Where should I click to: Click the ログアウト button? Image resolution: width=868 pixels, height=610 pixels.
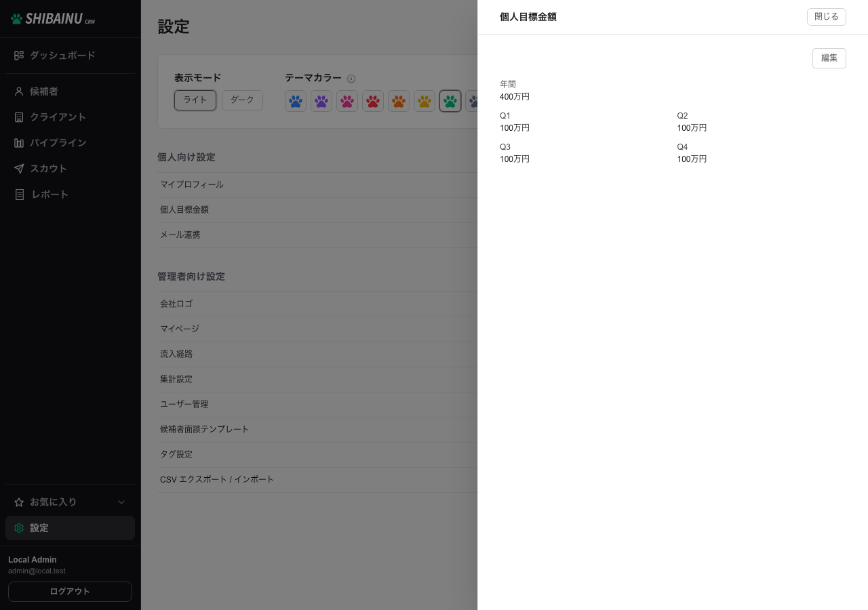point(70,592)
